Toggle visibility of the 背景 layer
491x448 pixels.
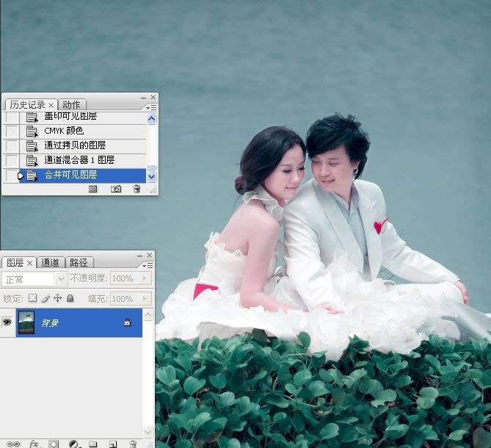click(x=7, y=322)
